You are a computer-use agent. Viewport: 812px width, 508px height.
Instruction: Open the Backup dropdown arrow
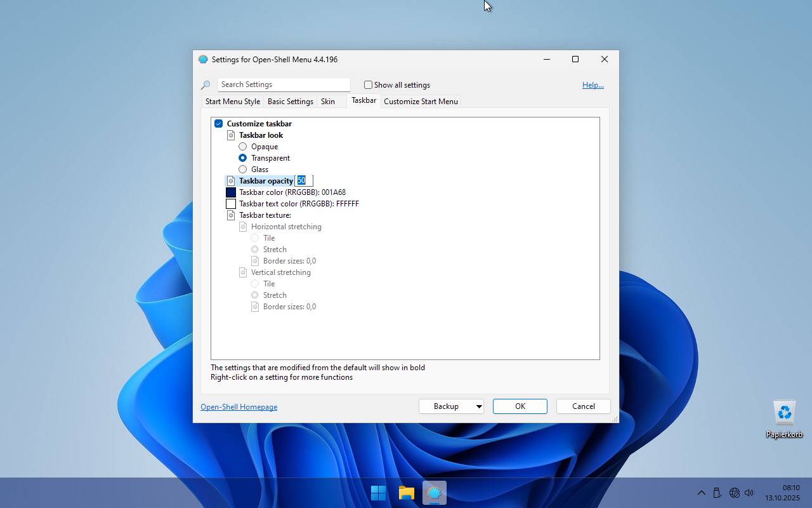(479, 406)
